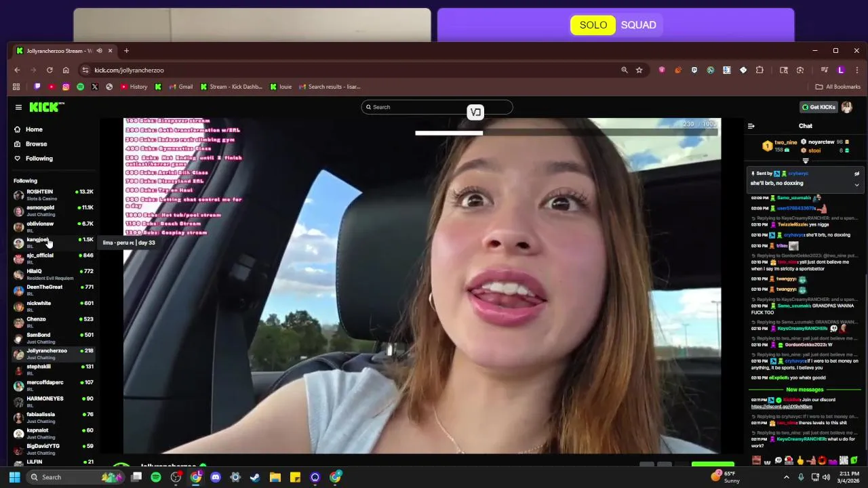This screenshot has width=868, height=488.
Task: Click the Kick search field
Action: 437,107
